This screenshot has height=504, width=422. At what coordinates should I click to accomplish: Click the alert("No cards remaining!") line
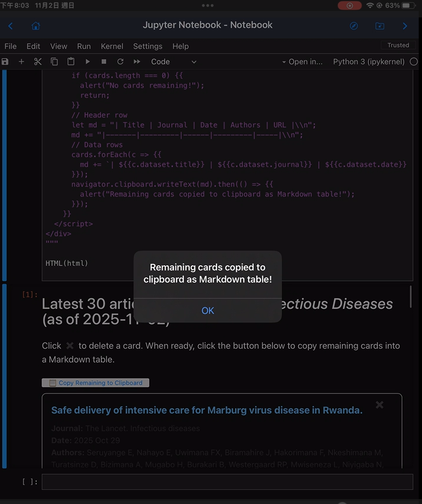point(142,86)
